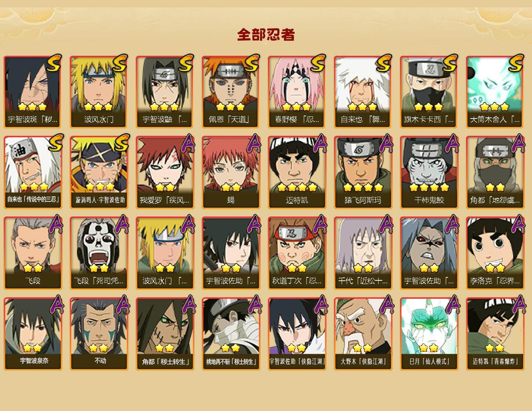Select the 波风水门 S-rank ninja card
This screenshot has height=411, width=532.
(x=99, y=92)
